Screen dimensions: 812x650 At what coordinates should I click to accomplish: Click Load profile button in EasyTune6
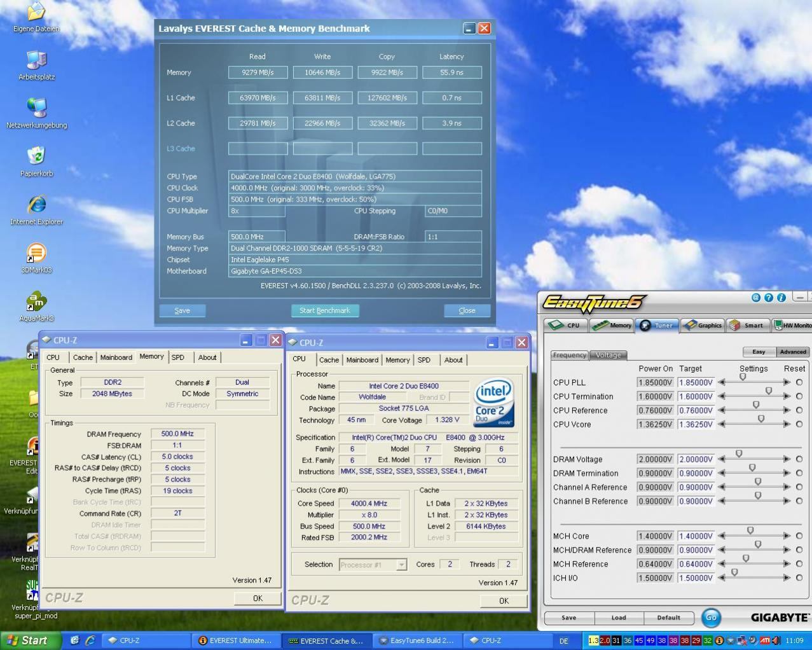pyautogui.click(x=619, y=618)
